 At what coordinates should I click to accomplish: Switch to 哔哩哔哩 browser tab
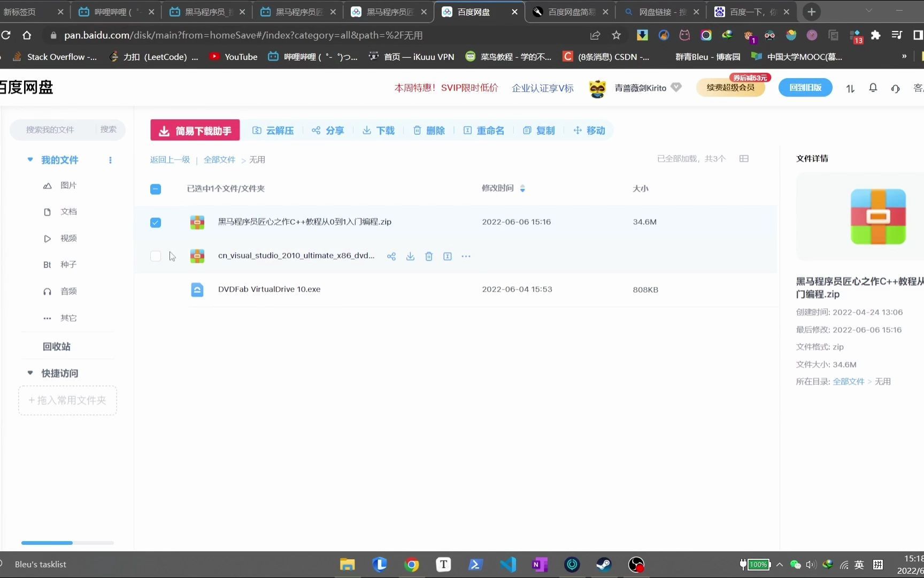coord(116,12)
